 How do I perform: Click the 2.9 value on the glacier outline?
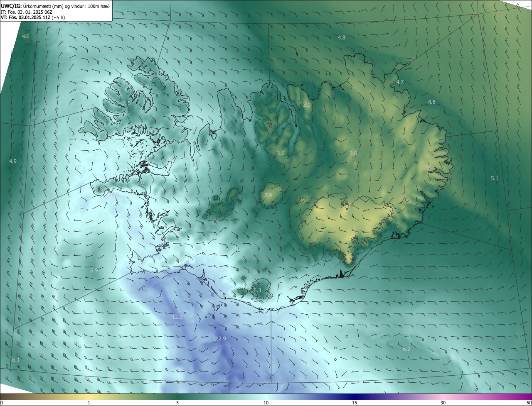(268, 196)
